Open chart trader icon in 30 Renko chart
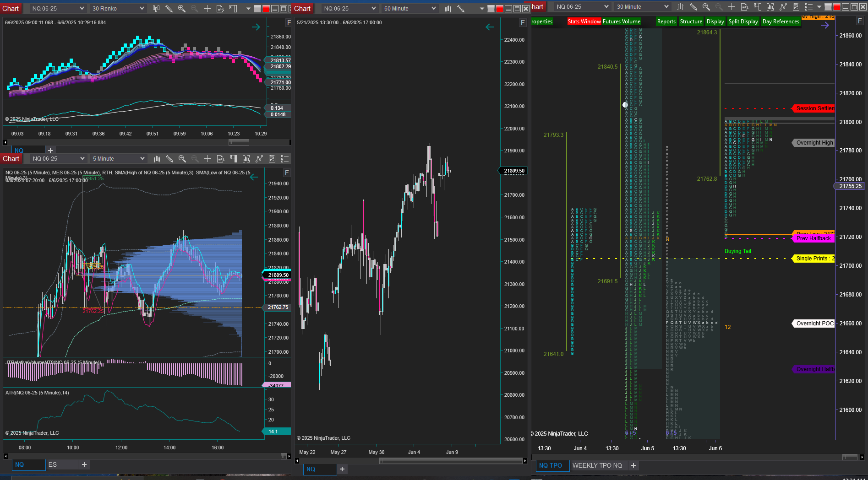The height and width of the screenshot is (480, 868). (x=233, y=8)
